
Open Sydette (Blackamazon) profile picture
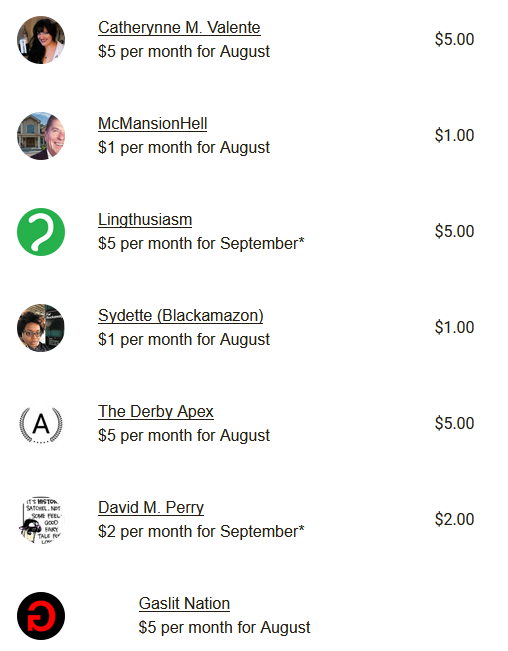41,328
